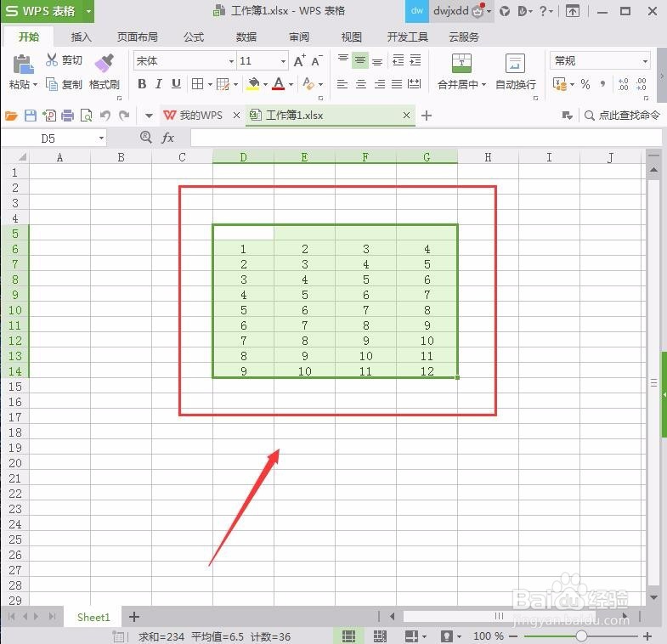This screenshot has width=667, height=644.
Task: Toggle bottom vertical alignment
Action: tap(377, 61)
